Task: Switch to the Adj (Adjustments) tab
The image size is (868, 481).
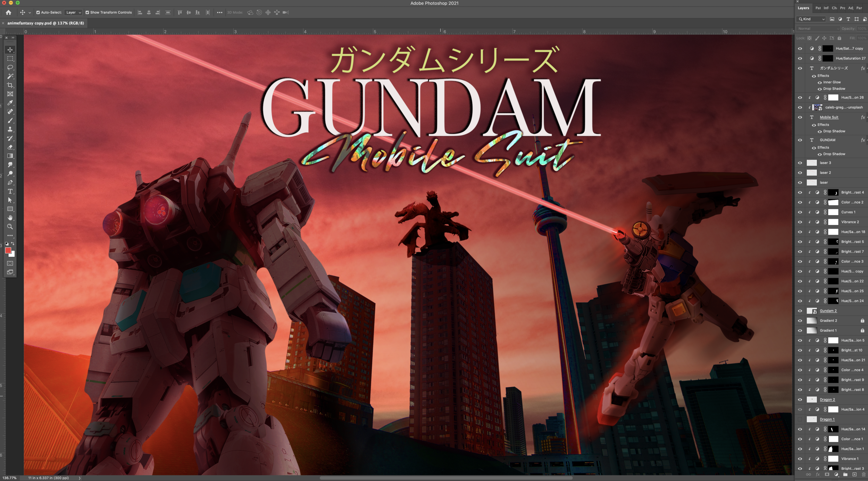Action: click(850, 8)
